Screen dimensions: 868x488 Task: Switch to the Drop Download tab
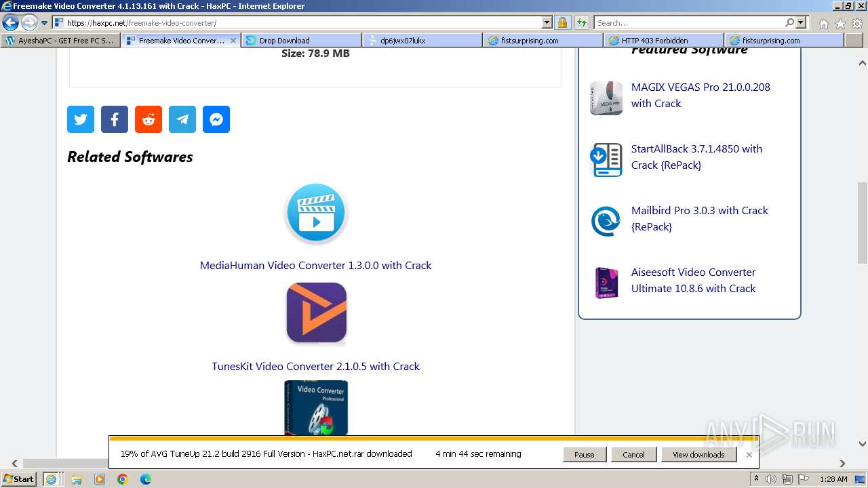[x=302, y=41]
